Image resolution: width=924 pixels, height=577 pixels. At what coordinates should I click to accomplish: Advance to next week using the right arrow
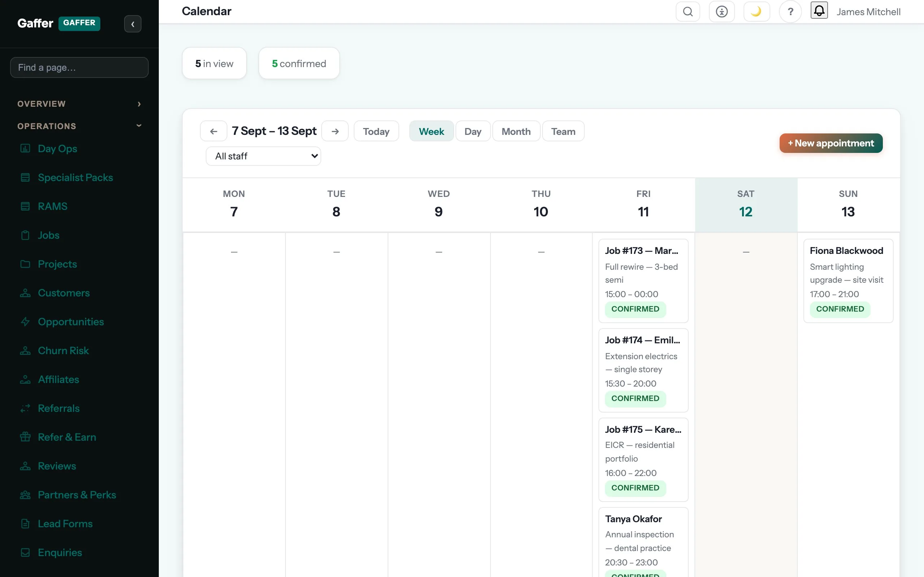pos(335,131)
